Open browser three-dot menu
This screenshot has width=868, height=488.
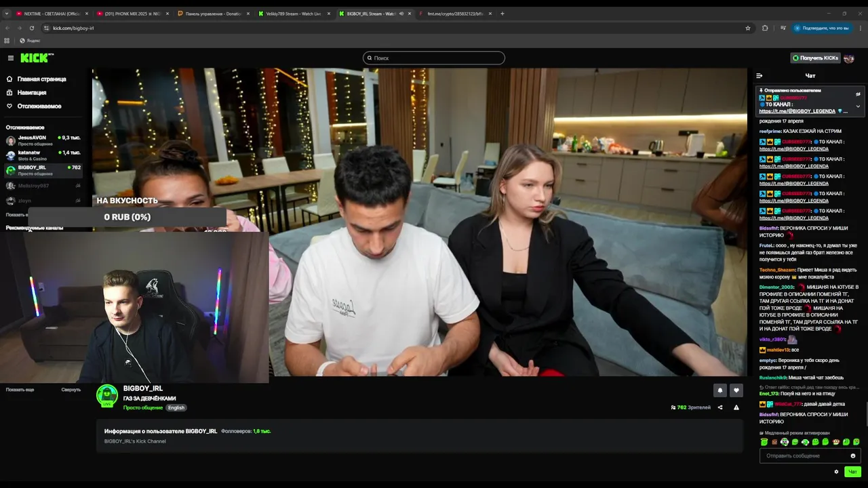point(860,28)
